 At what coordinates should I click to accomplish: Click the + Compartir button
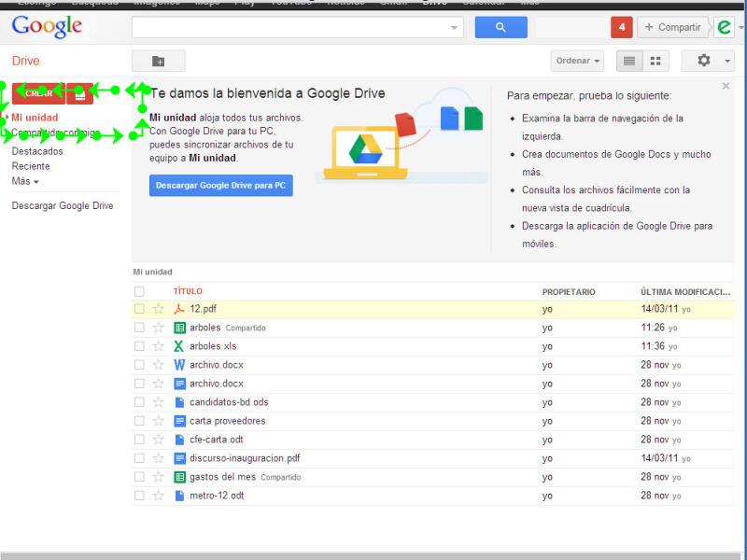click(672, 27)
